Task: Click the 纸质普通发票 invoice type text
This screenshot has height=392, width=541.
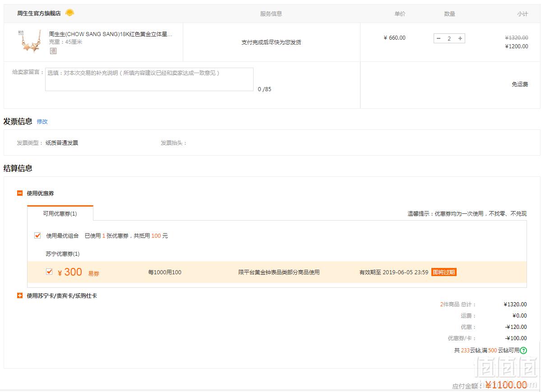Action: click(x=62, y=143)
